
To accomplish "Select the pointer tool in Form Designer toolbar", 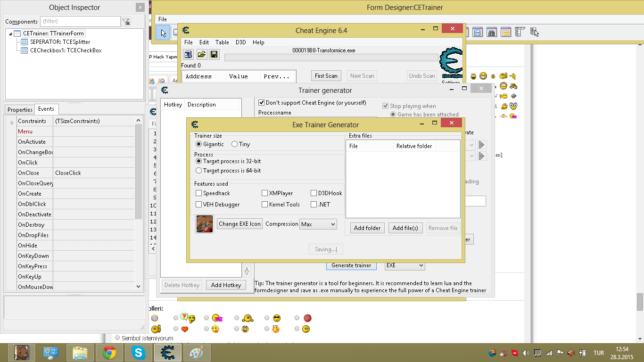I will [163, 33].
